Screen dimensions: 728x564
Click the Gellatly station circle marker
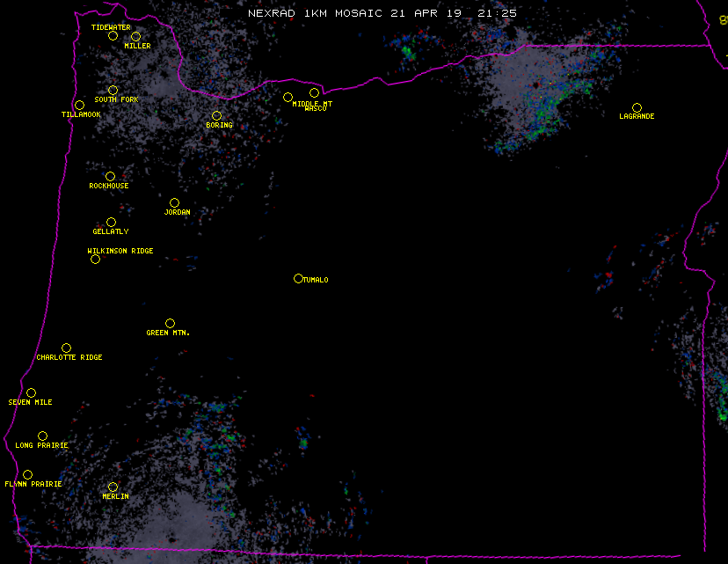click(111, 223)
